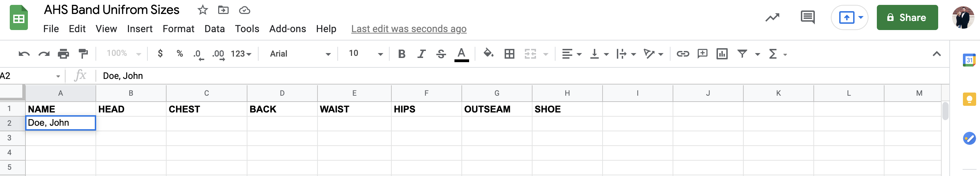The height and width of the screenshot is (176, 980).
Task: Star this spreadsheet
Action: (203, 10)
